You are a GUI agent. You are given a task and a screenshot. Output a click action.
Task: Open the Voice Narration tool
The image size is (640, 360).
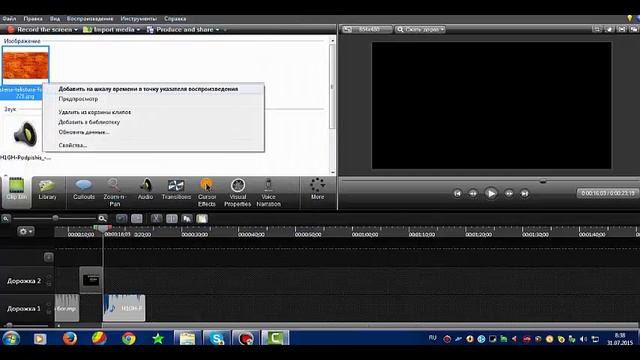tap(268, 192)
